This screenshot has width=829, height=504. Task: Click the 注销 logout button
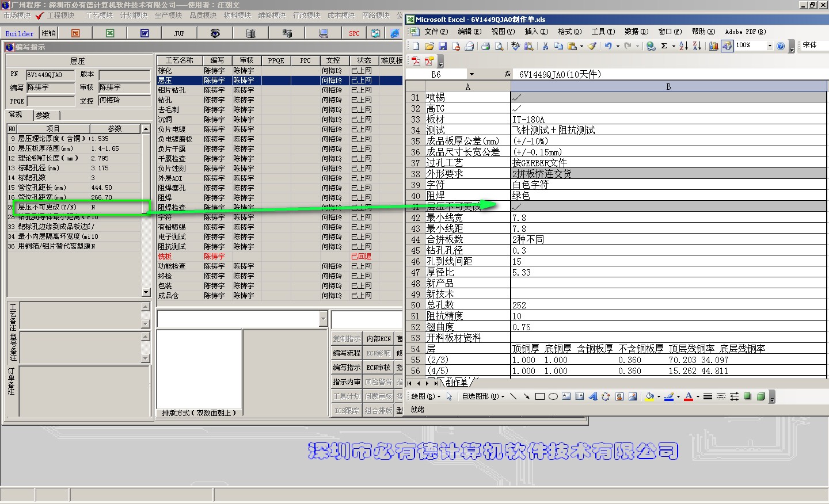tap(49, 33)
